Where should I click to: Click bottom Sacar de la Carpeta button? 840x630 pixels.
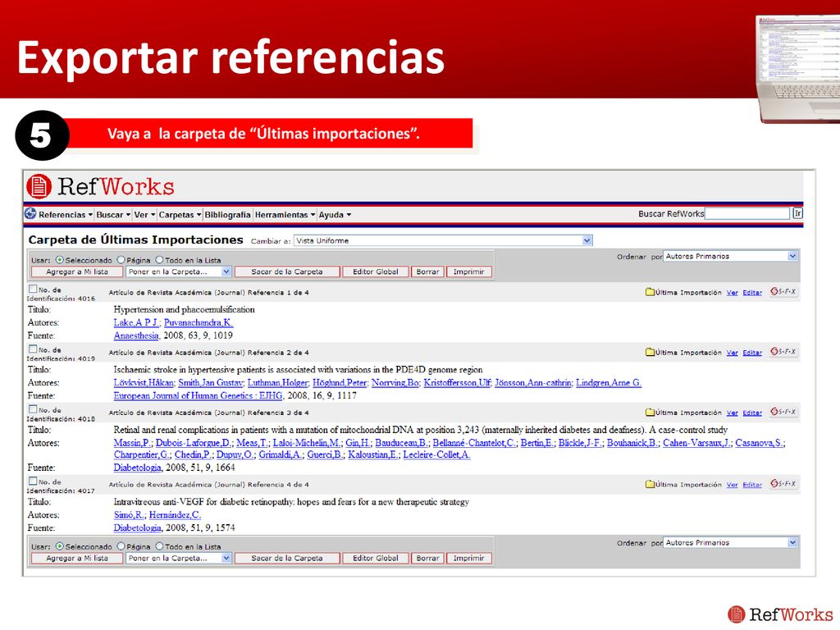pyautogui.click(x=287, y=558)
